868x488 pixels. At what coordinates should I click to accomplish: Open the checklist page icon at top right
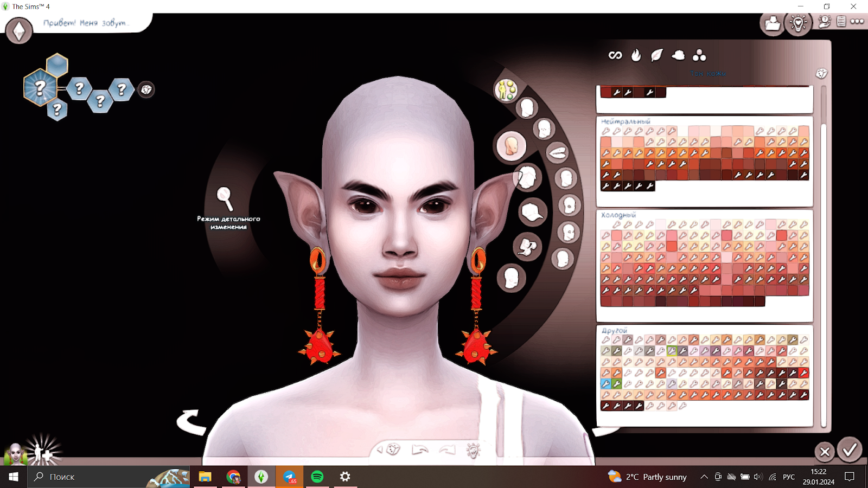[841, 22]
